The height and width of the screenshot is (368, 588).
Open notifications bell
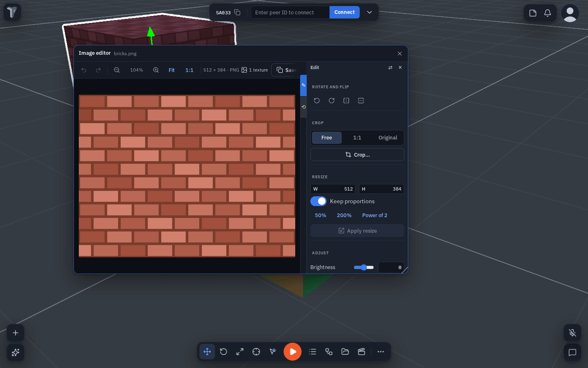click(x=548, y=13)
